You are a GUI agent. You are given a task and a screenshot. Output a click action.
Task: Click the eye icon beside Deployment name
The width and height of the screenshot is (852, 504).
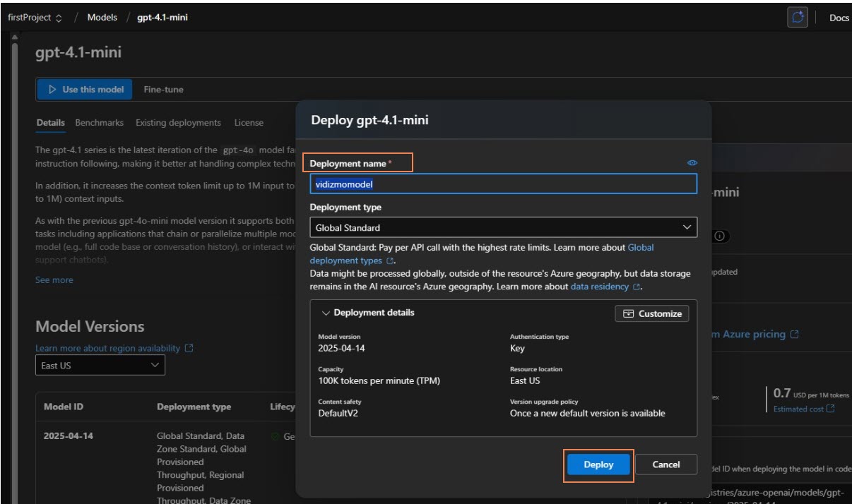point(692,163)
